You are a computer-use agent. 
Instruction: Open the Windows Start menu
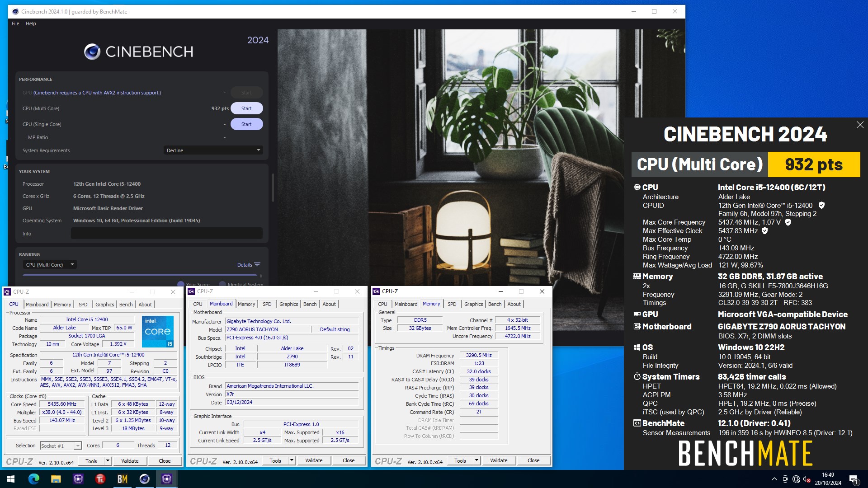tap(11, 479)
